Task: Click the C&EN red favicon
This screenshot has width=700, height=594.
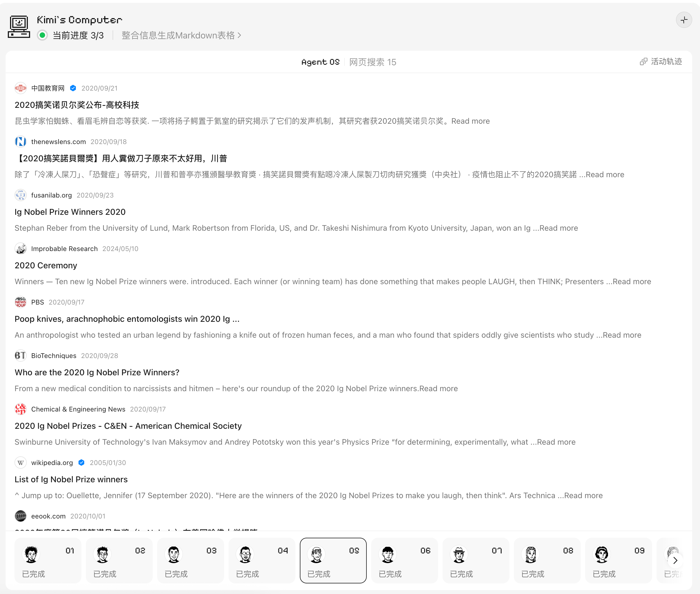Action: point(21,409)
